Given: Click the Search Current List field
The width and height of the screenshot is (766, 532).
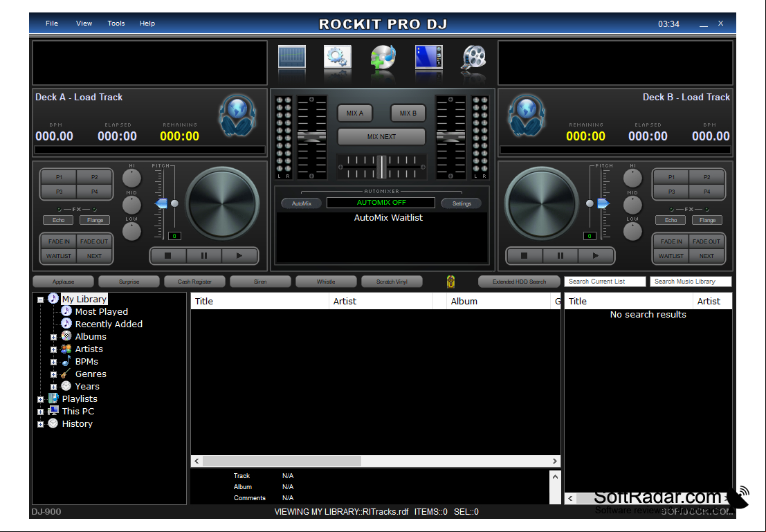Looking at the screenshot, I should [605, 282].
